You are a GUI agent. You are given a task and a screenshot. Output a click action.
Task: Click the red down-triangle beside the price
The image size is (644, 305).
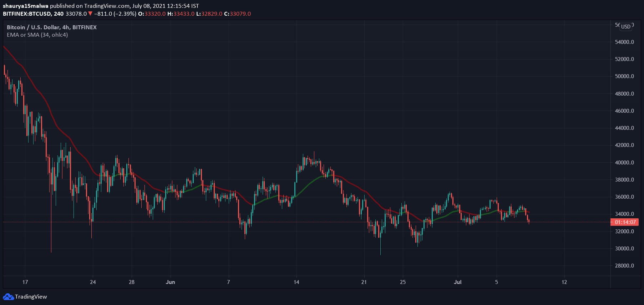pyautogui.click(x=90, y=14)
